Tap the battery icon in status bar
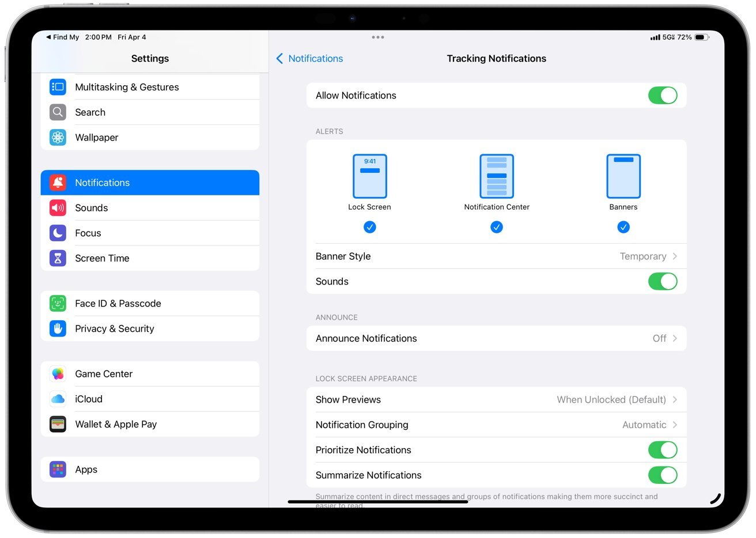 coord(701,37)
